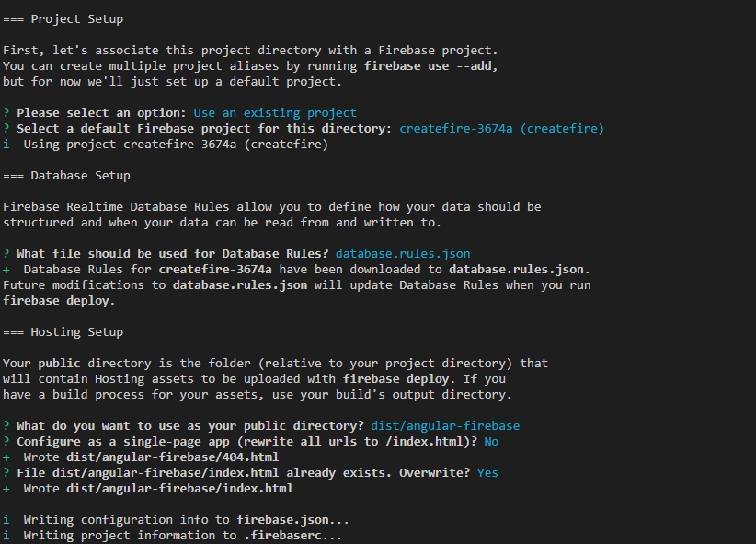Click the green "?" before "Please select an option"
756x544 pixels.
(x=6, y=113)
